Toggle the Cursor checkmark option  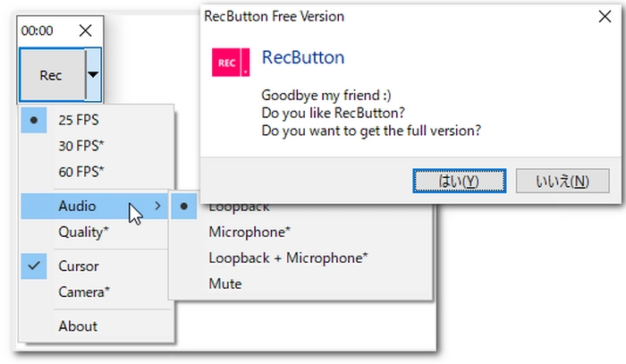tap(79, 266)
